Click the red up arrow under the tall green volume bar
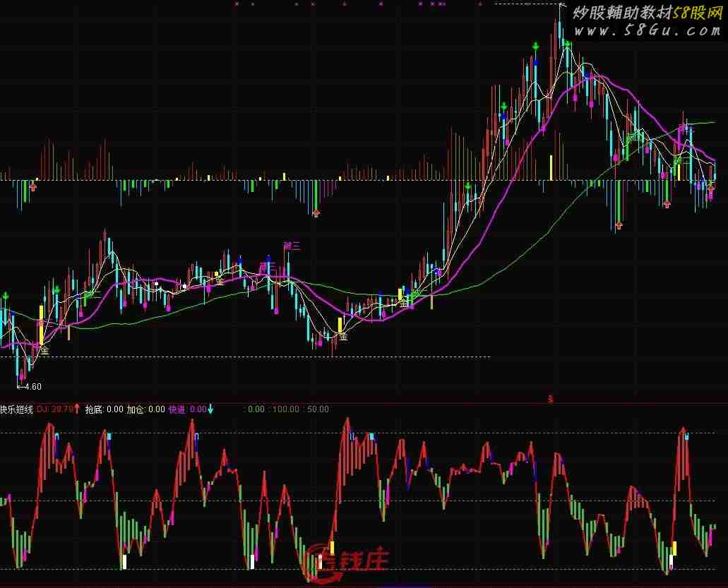Screen dimensions: 728x588 click(619, 225)
